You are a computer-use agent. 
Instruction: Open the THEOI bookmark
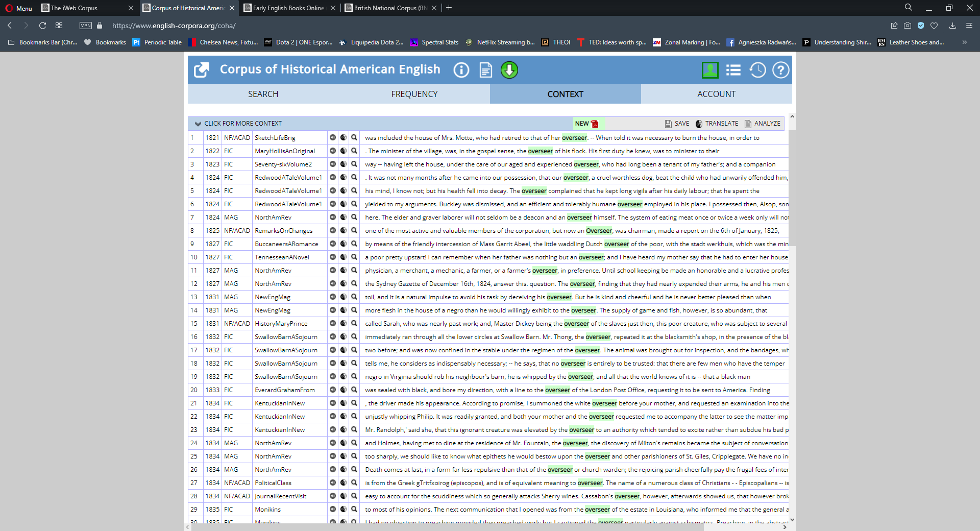[x=556, y=42]
